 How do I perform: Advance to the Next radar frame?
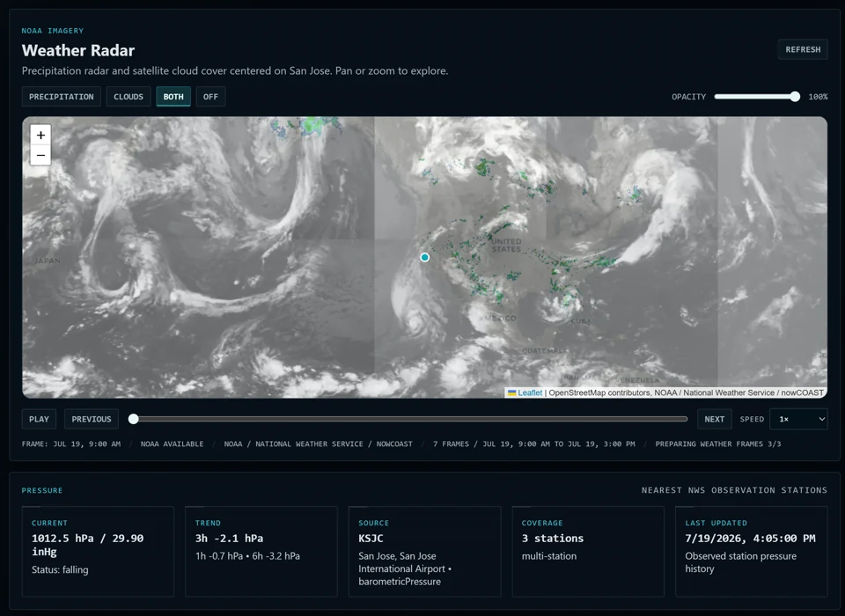click(x=714, y=419)
